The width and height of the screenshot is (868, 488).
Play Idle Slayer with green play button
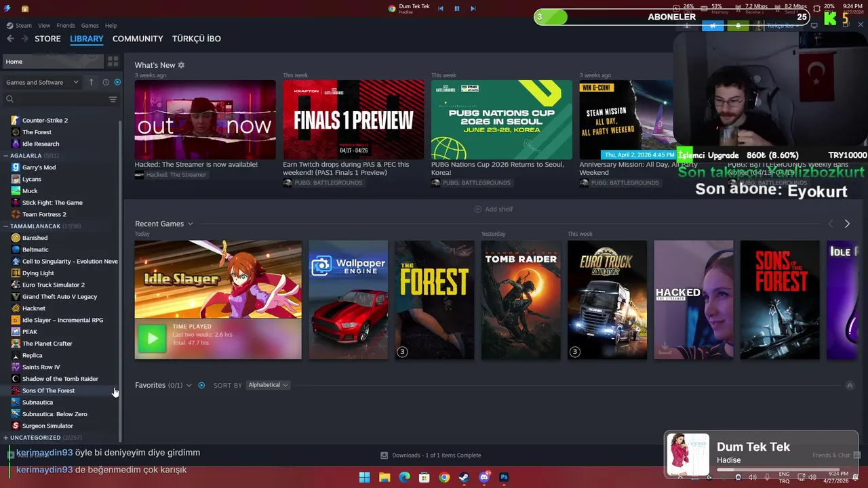[152, 338]
